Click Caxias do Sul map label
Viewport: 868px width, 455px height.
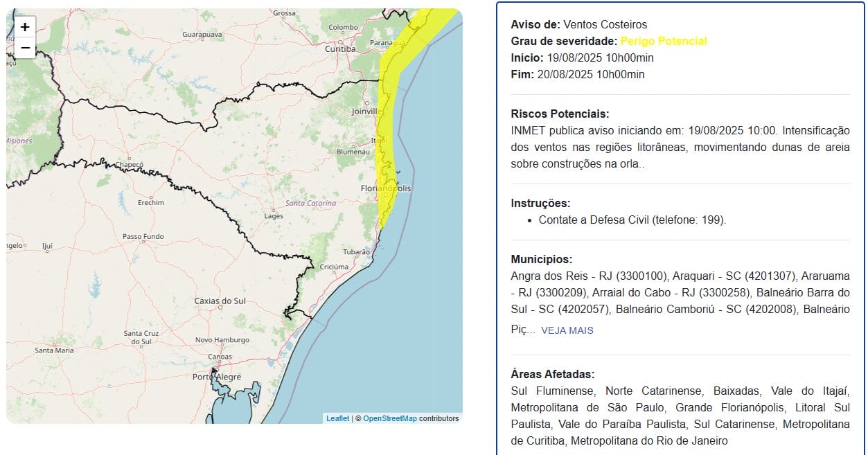[x=220, y=301]
